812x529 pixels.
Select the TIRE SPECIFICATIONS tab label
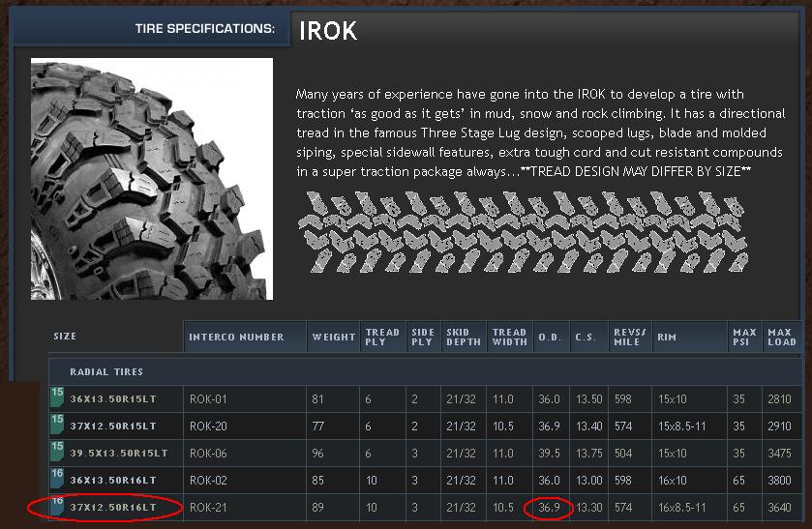[x=205, y=29]
